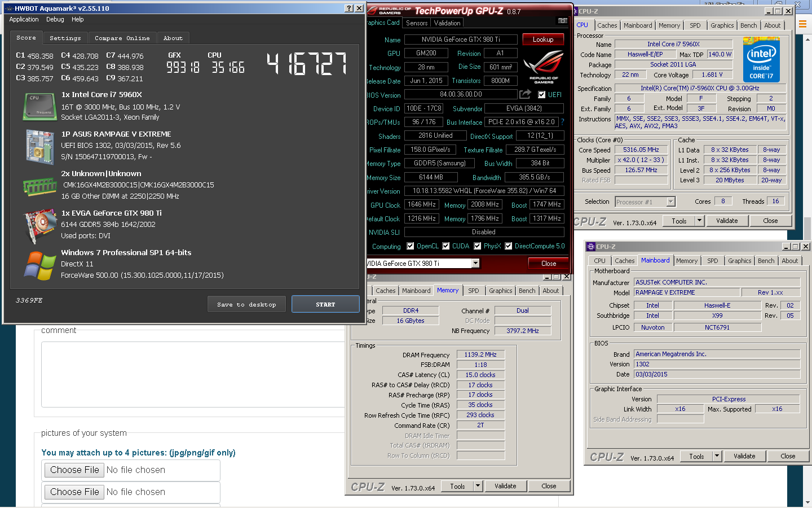Click Validate in CPU-Z Mainboard window

pyautogui.click(x=744, y=456)
